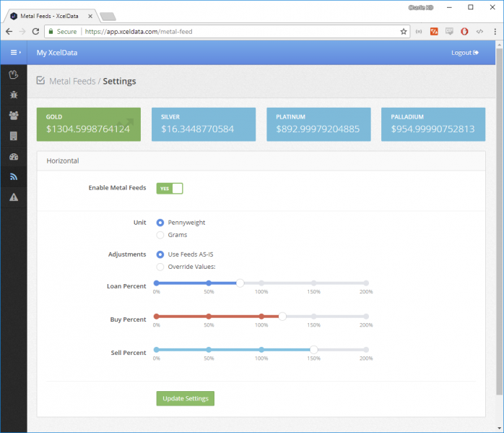Toggle the Enable Metal Feeds switch

coord(170,189)
